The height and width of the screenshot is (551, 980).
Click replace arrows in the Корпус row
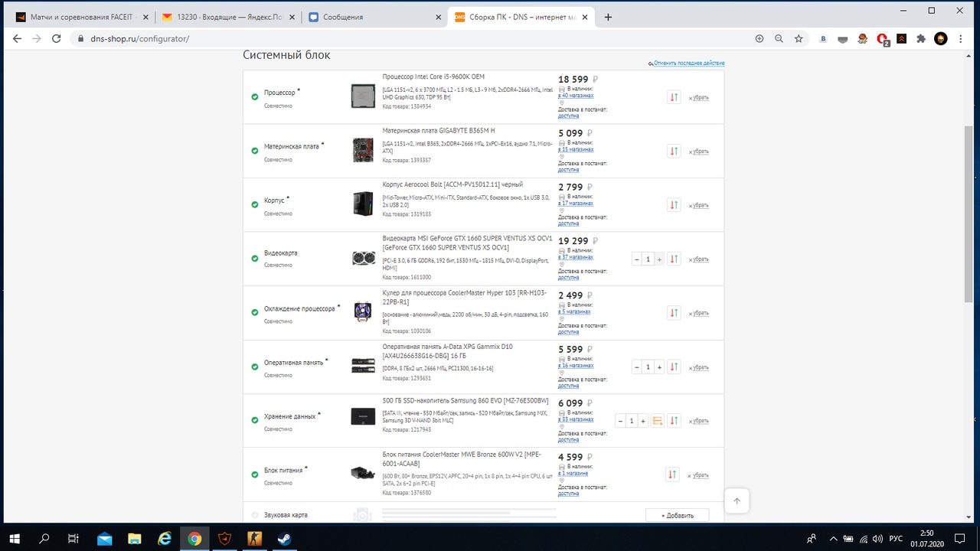pos(674,205)
